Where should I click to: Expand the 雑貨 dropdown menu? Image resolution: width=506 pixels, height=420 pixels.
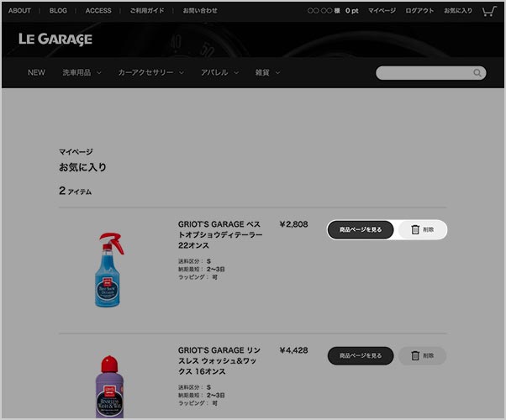(x=267, y=72)
